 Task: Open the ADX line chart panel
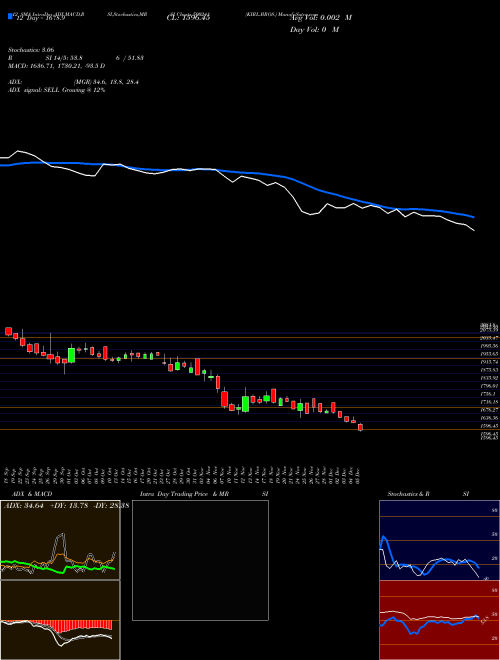[x=60, y=540]
